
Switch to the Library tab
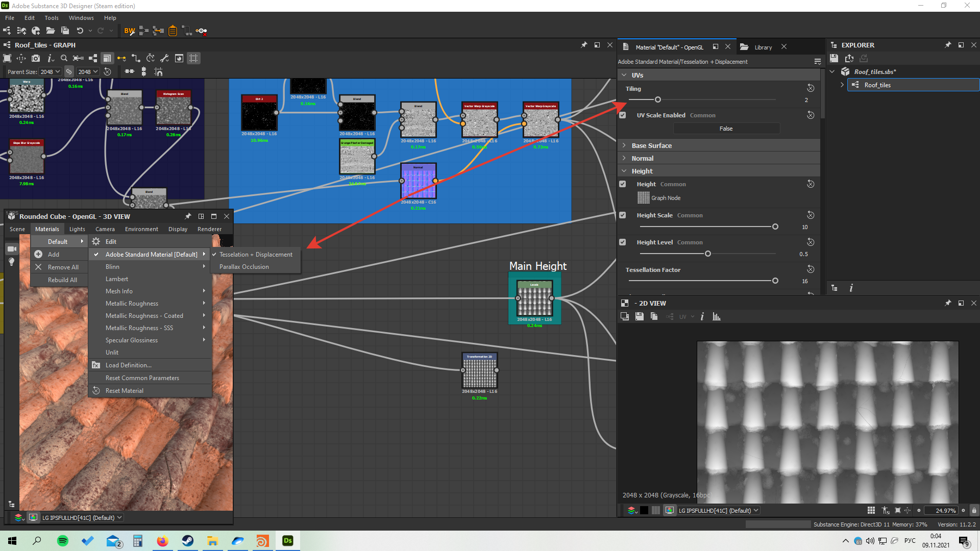763,47
